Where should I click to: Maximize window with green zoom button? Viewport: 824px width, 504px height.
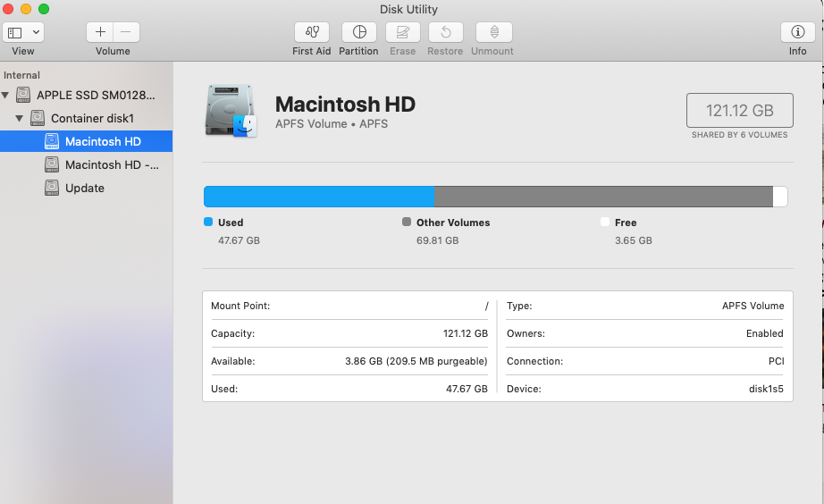(x=44, y=9)
